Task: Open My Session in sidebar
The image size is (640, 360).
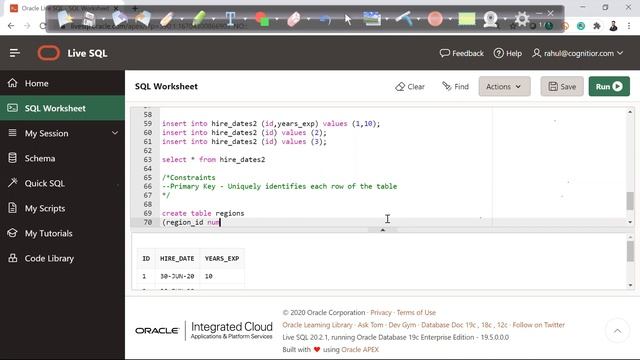Action: (47, 133)
